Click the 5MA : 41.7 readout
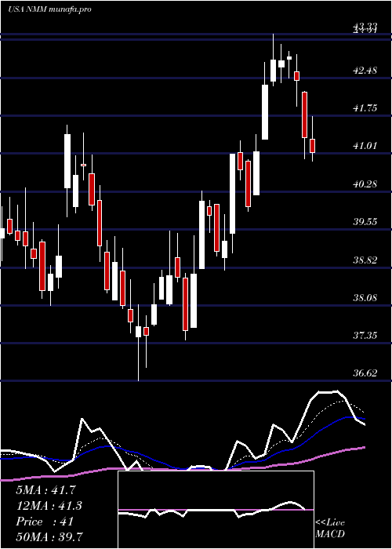Viewport: 392px width, 549px height. [x=45, y=490]
